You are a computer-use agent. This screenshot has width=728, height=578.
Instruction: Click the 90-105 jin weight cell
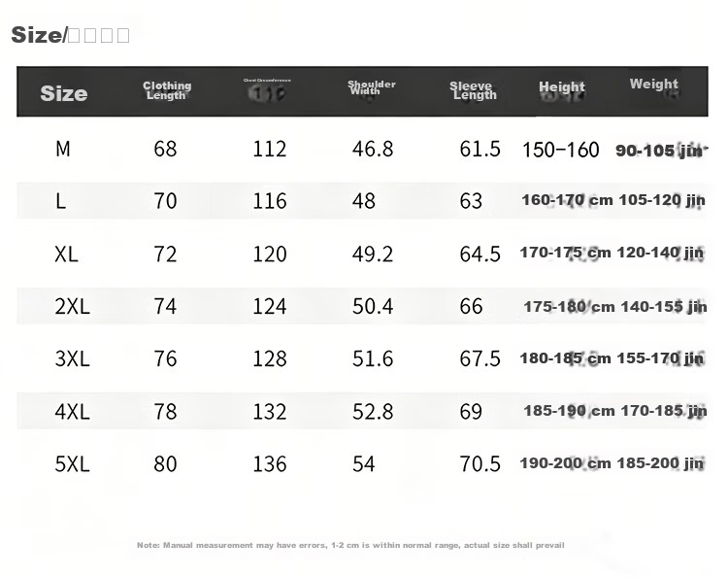click(x=659, y=151)
